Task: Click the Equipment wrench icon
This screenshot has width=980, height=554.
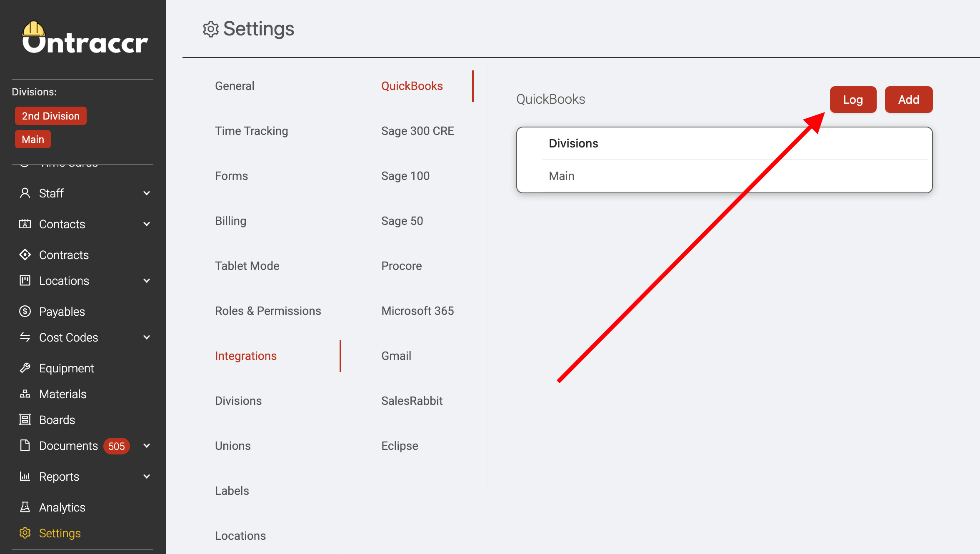Action: point(25,368)
